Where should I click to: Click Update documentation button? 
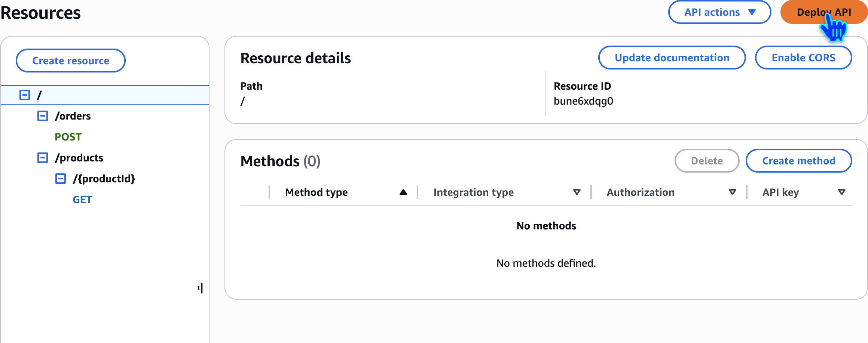(672, 58)
